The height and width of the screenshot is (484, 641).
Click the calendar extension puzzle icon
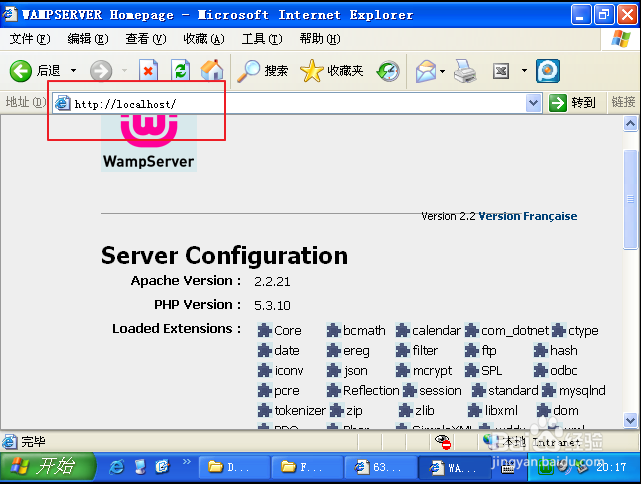403,330
